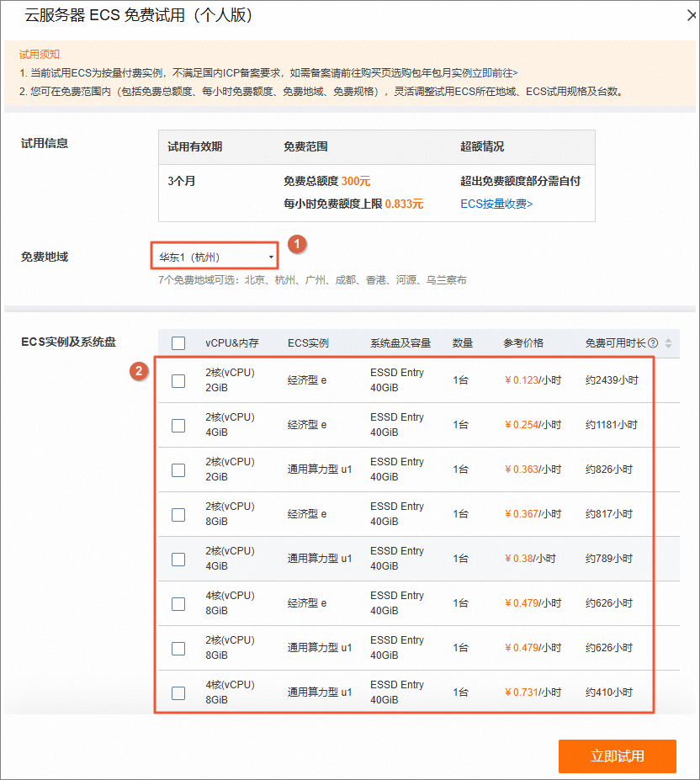Sort by 免费可用时长 column arrows
700x780 pixels.
(668, 342)
